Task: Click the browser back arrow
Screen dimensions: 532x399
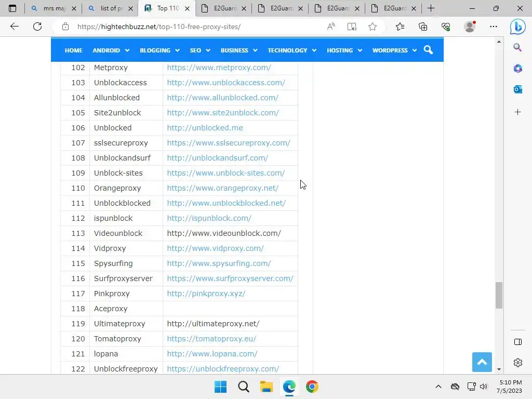Action: pos(14,26)
